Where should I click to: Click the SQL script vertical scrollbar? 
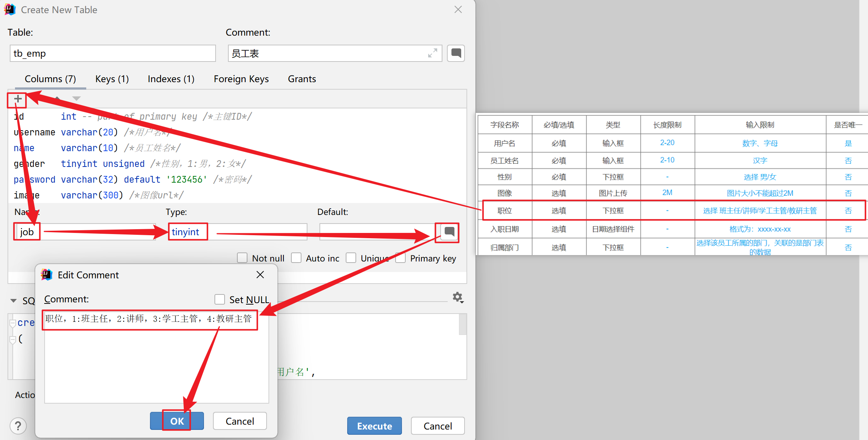[463, 324]
